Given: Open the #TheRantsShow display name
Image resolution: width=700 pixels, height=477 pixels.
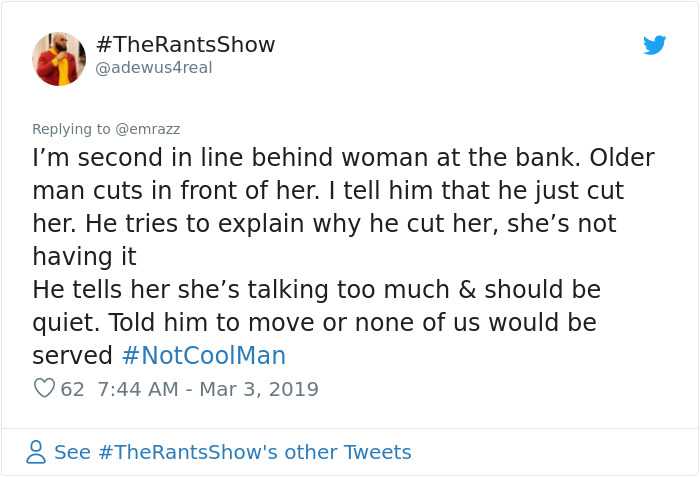Looking at the screenshot, I should point(185,45).
